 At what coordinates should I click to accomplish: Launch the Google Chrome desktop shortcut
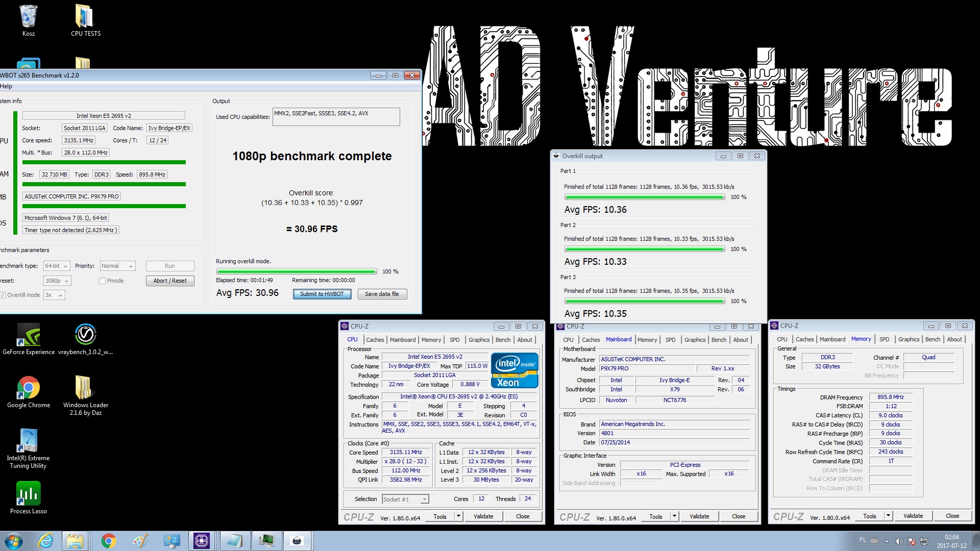(29, 392)
